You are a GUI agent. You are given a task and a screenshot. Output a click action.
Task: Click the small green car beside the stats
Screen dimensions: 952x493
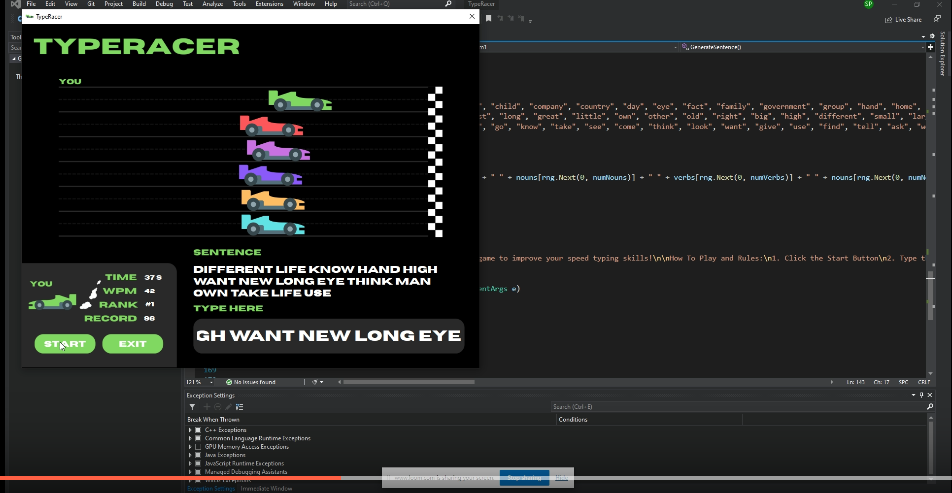click(x=53, y=302)
